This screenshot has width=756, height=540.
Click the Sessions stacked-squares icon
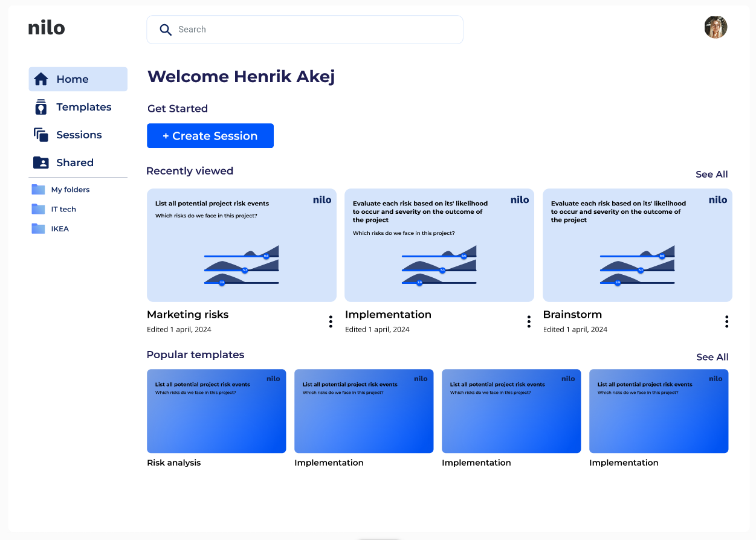40,135
